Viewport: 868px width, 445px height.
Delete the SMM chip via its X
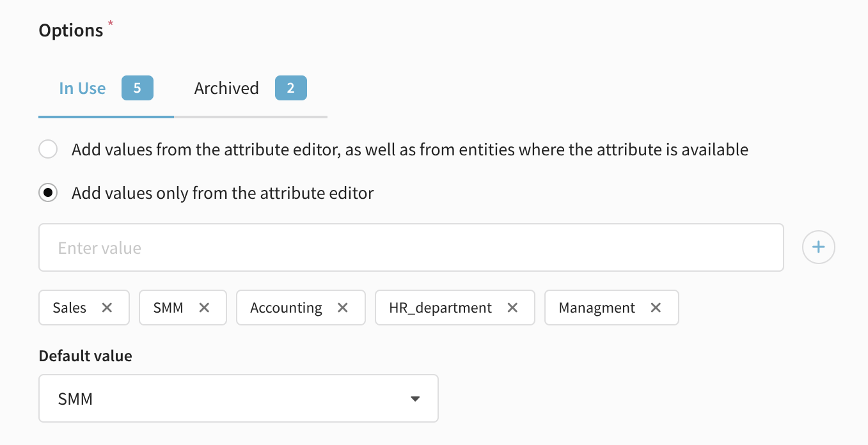click(204, 308)
